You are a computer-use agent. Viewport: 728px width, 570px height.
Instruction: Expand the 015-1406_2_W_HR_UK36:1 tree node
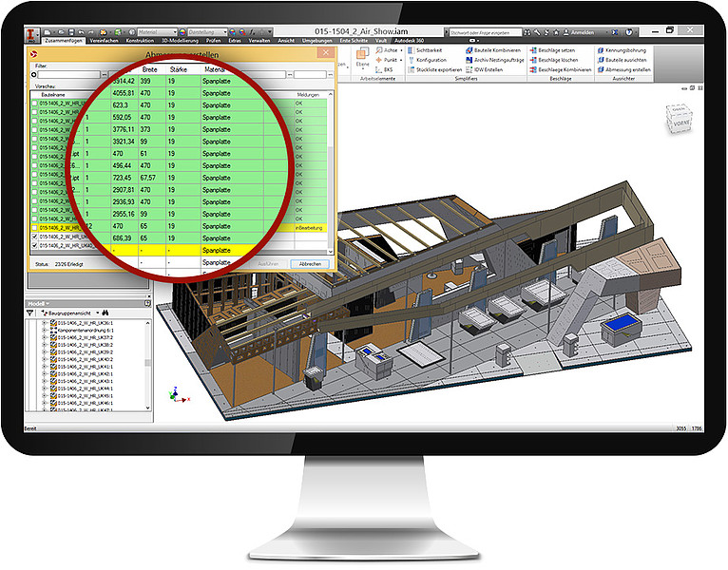(x=45, y=323)
